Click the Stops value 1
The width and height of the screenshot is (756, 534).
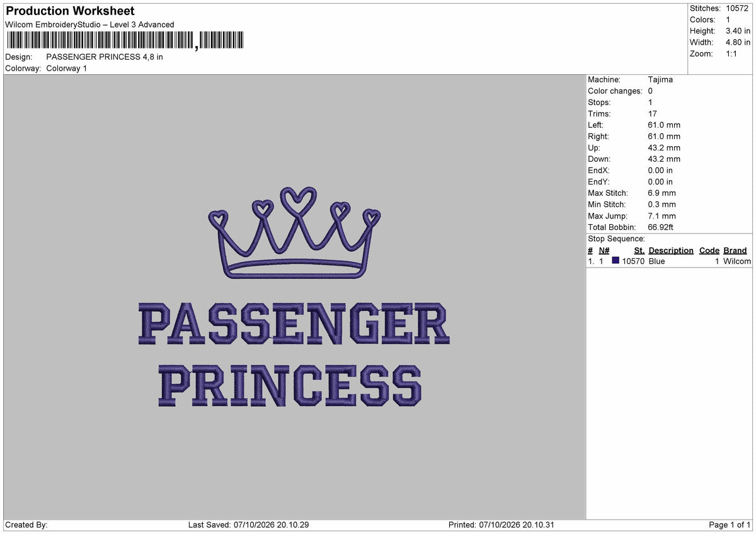pos(650,102)
